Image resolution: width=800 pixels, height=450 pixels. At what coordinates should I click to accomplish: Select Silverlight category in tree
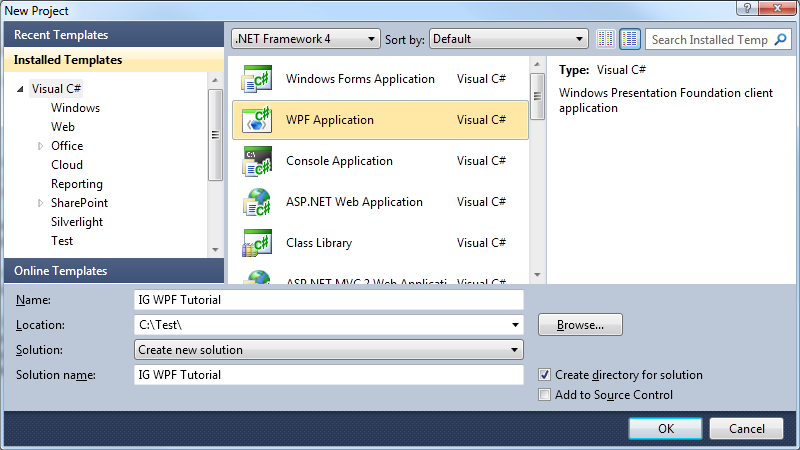coord(77,222)
